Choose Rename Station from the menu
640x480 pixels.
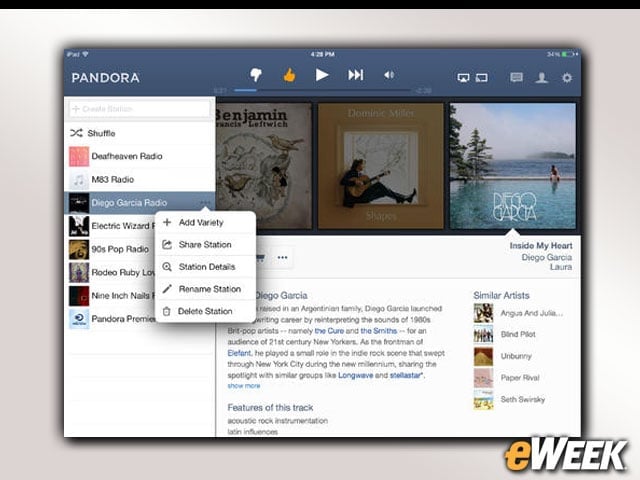206,289
